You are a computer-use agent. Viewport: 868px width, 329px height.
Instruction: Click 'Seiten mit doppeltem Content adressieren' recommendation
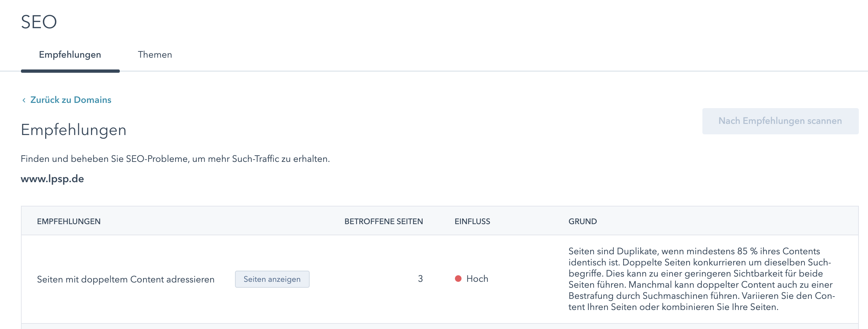click(x=126, y=280)
